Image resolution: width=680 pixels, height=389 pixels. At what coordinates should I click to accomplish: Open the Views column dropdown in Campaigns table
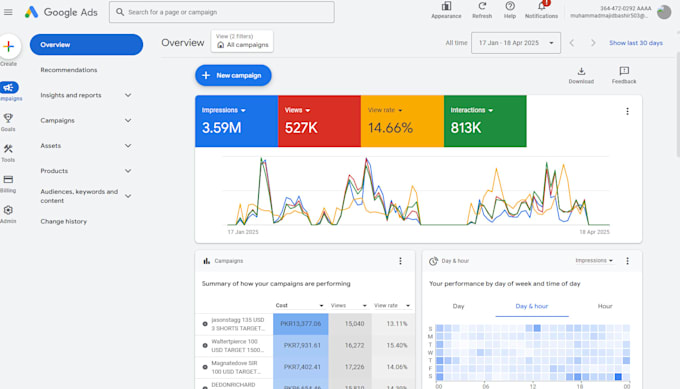click(x=349, y=305)
